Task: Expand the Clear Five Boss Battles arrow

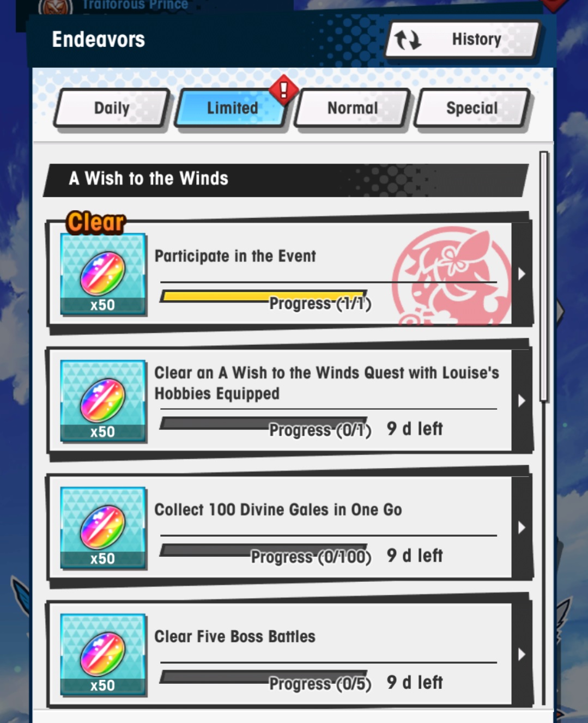Action: pyautogui.click(x=522, y=654)
